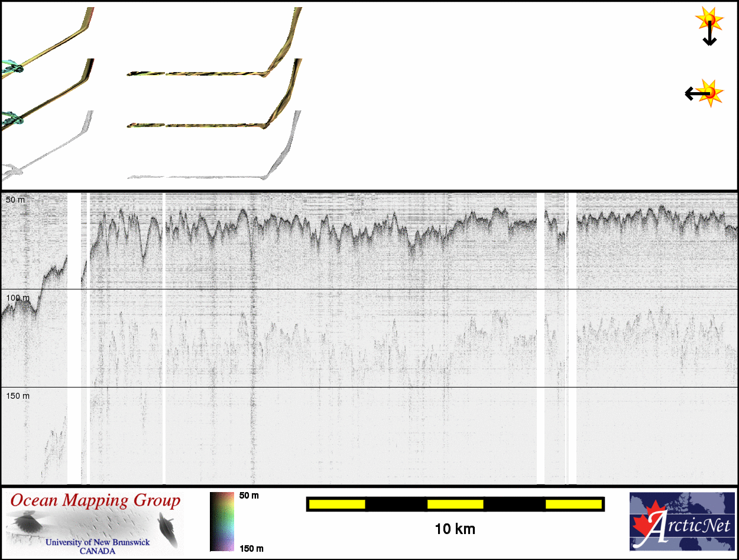Click the last yellow segment of scale bar
This screenshot has height=560, width=739.
[x=573, y=504]
